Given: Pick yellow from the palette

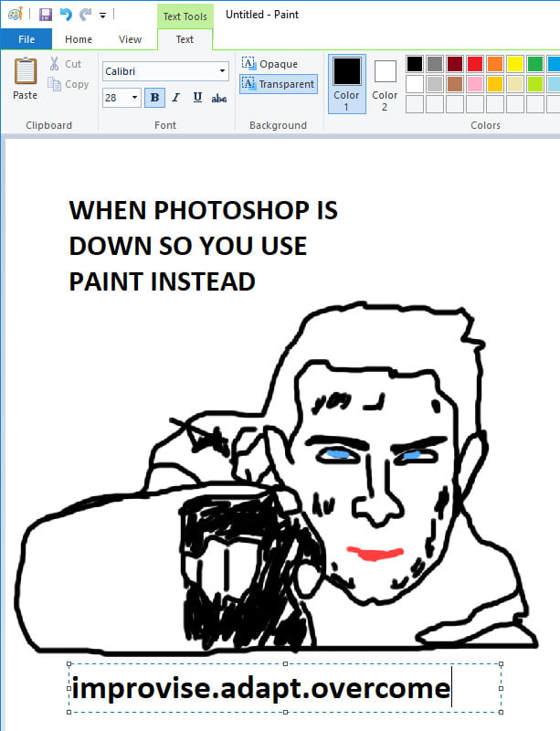Looking at the screenshot, I should pyautogui.click(x=515, y=64).
